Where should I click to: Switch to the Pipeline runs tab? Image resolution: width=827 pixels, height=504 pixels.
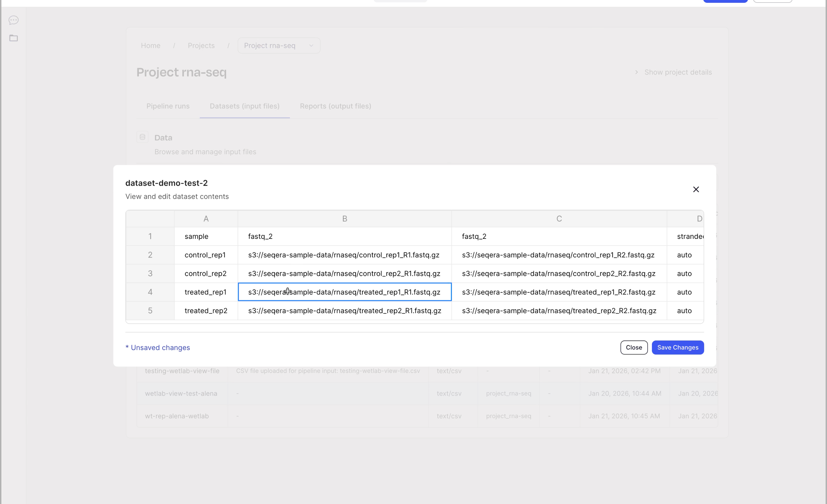point(168,106)
